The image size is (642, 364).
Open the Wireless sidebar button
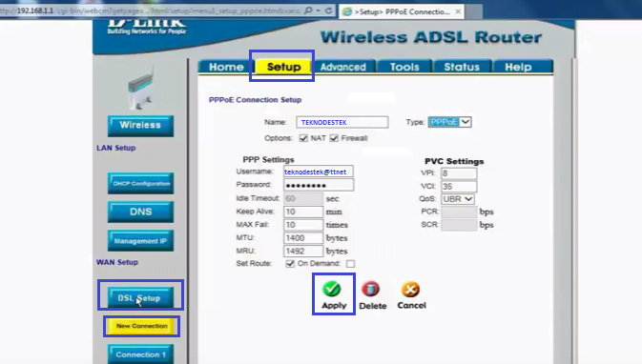coord(140,126)
